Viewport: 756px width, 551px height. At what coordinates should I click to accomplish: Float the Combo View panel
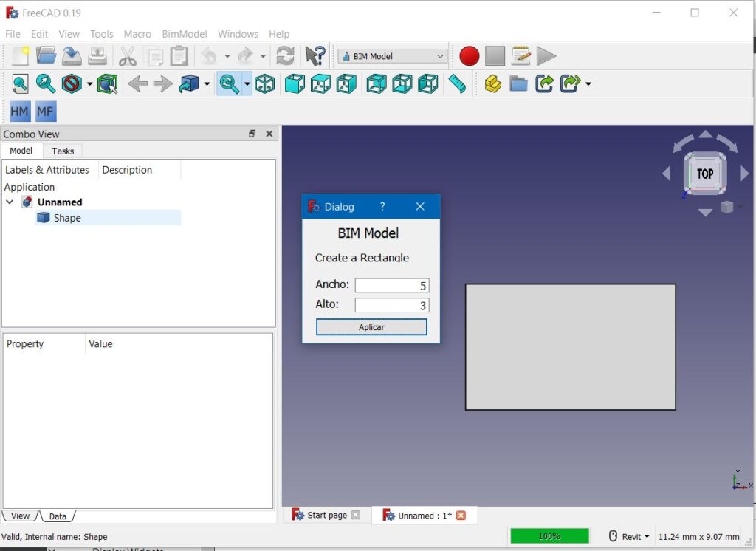(x=252, y=134)
